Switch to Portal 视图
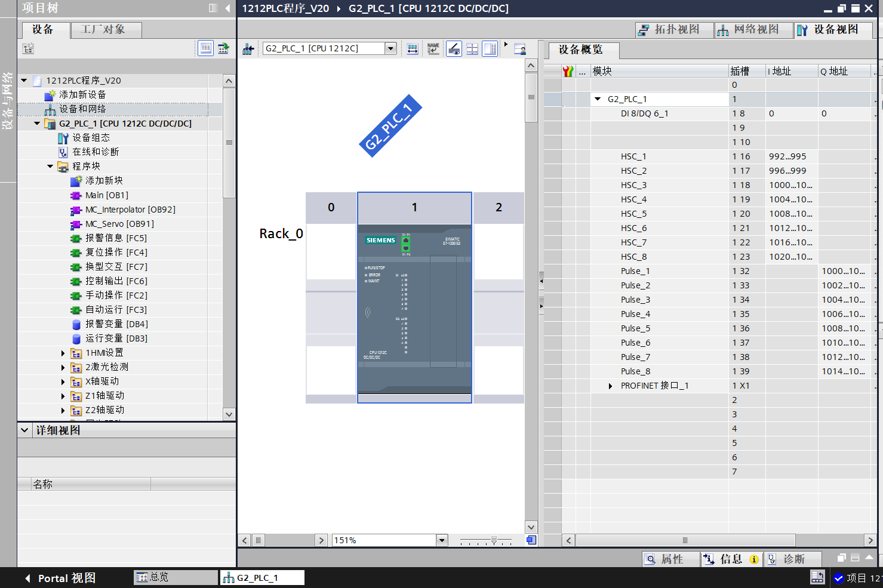 [60, 578]
